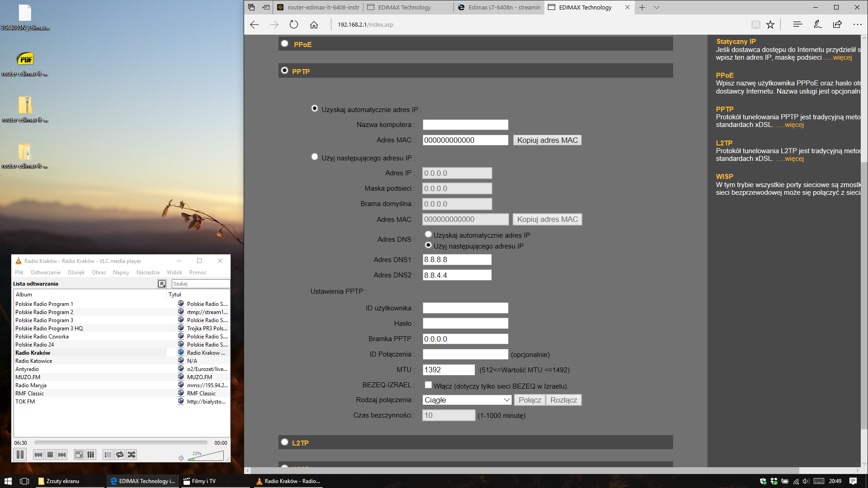868x488 pixels.
Task: Click the Rozłącz button
Action: coord(563,400)
